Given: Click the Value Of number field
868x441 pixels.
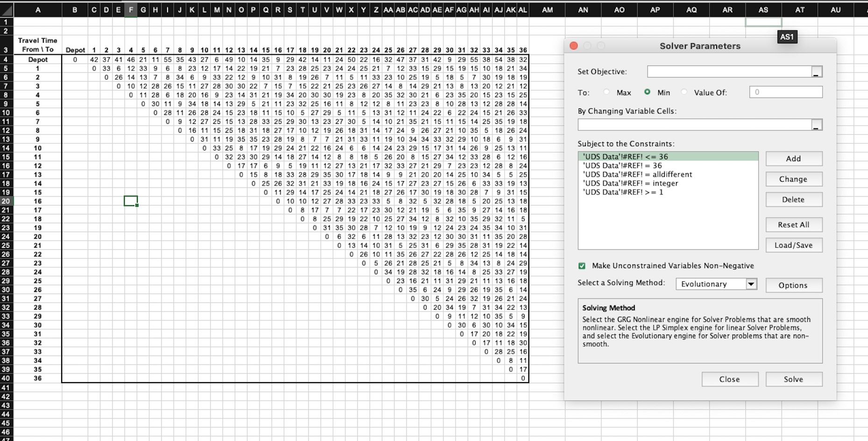Looking at the screenshot, I should pos(785,92).
